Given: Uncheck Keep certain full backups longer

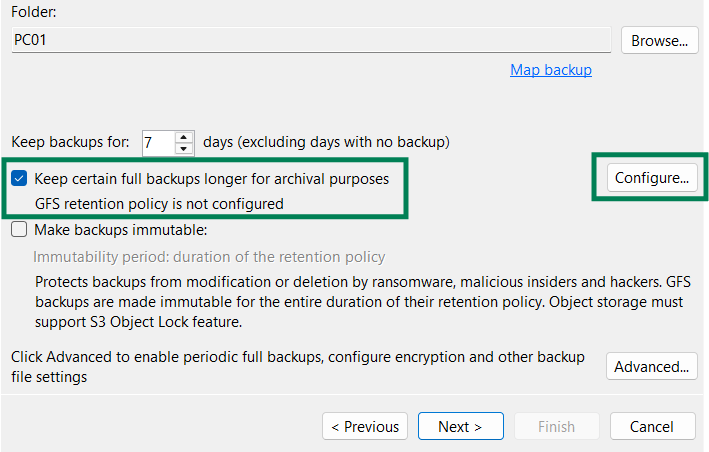Looking at the screenshot, I should 19,179.
